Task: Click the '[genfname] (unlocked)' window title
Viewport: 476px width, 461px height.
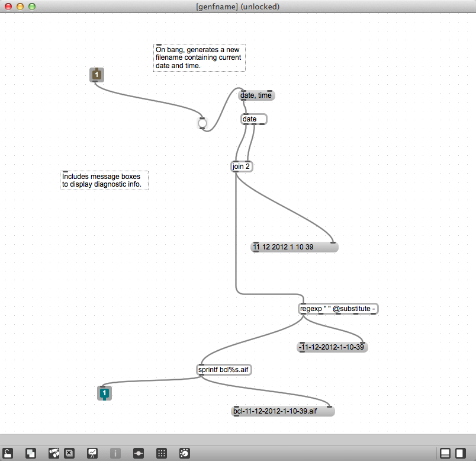Action: point(237,7)
